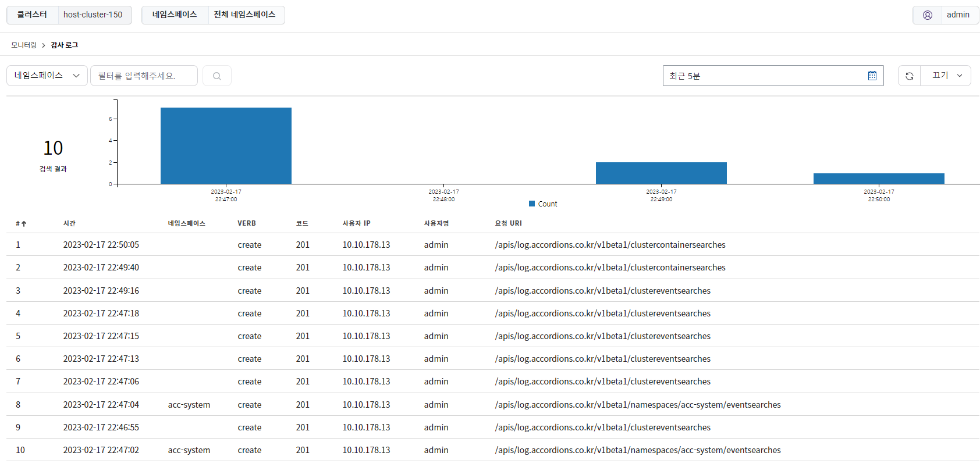Screen dimensions: 980x474
Task: Click the 요청 URI column header
Action: [509, 223]
